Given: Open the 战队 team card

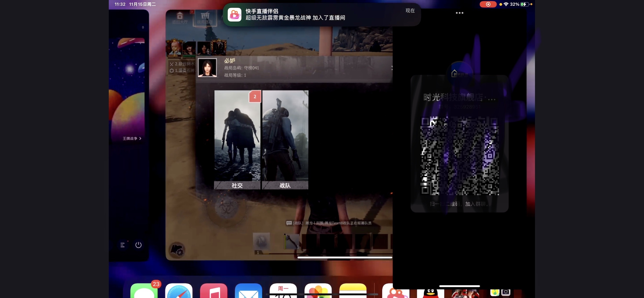Looking at the screenshot, I should pyautogui.click(x=285, y=140).
